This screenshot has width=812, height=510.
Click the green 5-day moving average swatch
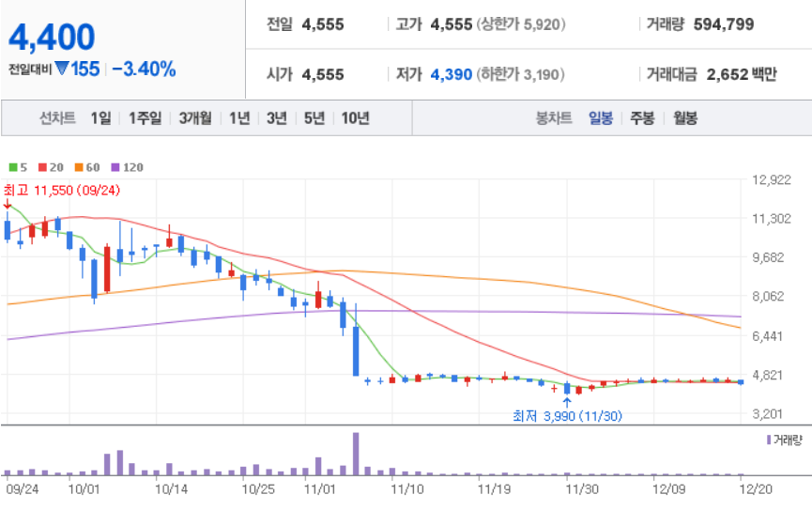click(13, 167)
